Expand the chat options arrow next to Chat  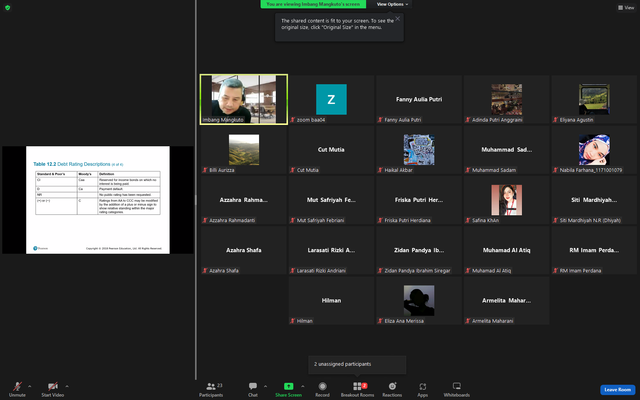coord(265,386)
